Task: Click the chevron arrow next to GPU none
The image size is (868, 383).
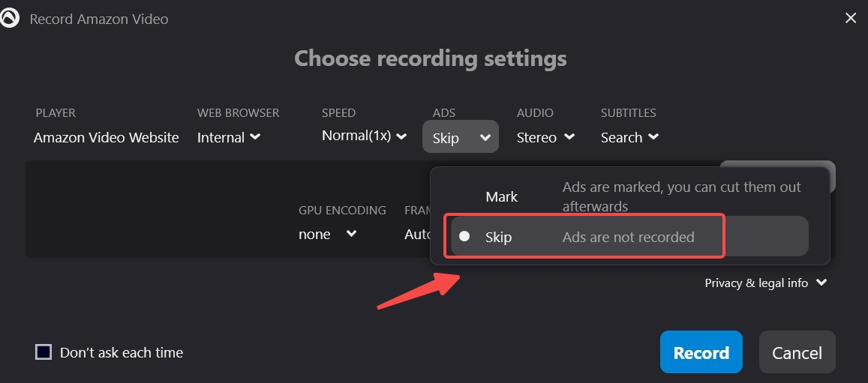Action: 351,234
